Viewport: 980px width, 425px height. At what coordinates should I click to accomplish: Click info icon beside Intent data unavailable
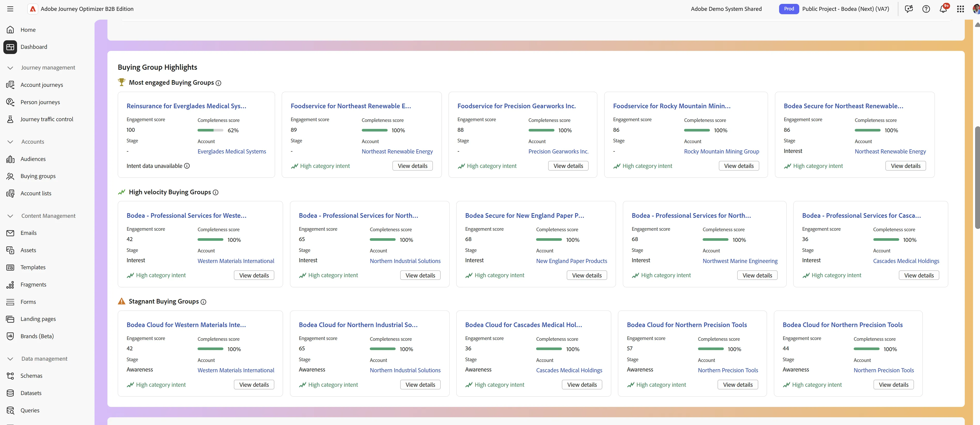pyautogui.click(x=187, y=166)
